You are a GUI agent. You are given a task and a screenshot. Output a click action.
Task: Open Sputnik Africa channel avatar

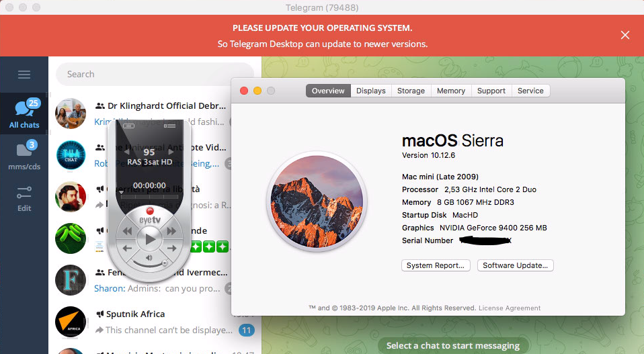point(71,322)
